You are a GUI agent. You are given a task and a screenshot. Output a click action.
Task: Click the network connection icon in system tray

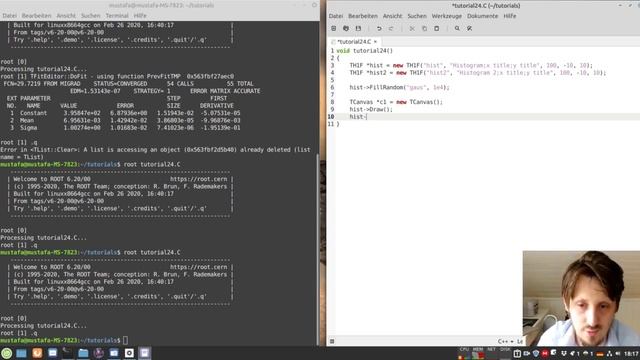[x=609, y=354]
